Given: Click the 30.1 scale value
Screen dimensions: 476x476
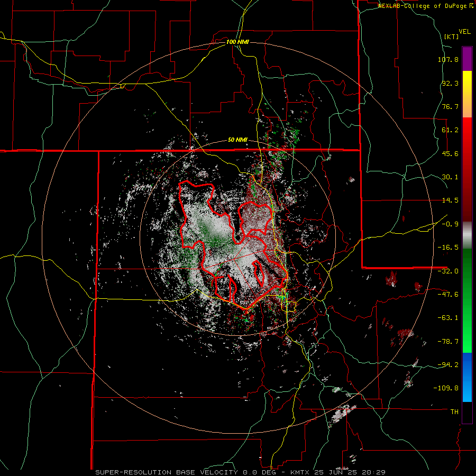Looking at the screenshot, I should pos(450,177).
